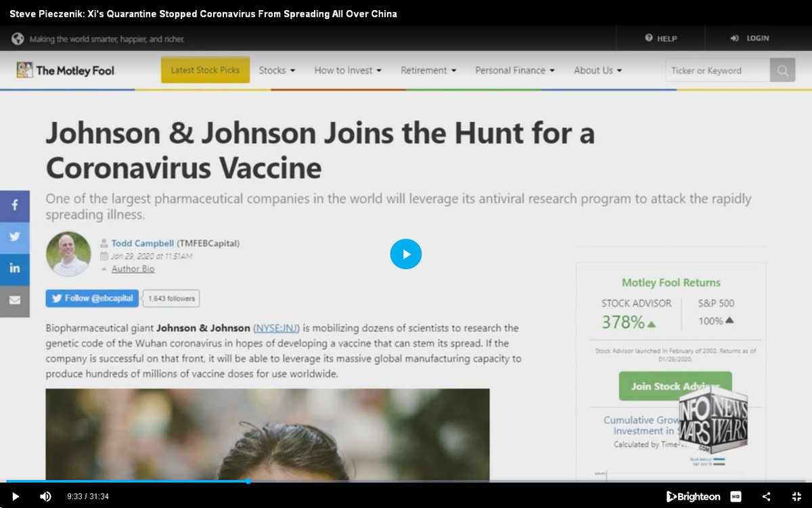Click Follow @ebcapital Twitter button
Viewport: 812px width, 508px height.
pyautogui.click(x=92, y=298)
